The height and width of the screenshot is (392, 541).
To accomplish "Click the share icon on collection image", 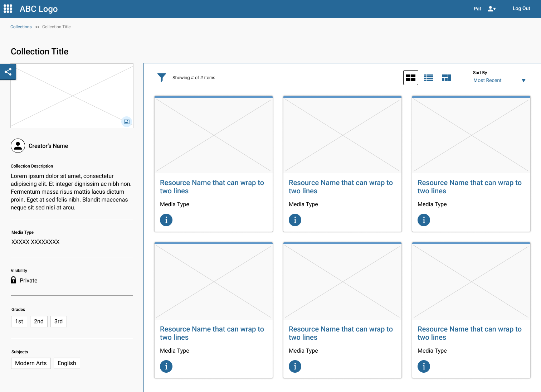I will click(x=8, y=72).
